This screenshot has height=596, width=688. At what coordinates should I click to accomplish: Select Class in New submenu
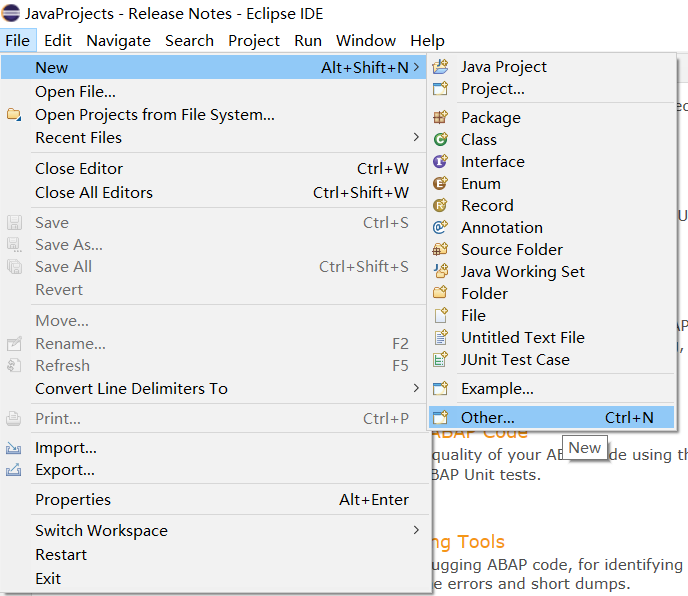click(552, 140)
